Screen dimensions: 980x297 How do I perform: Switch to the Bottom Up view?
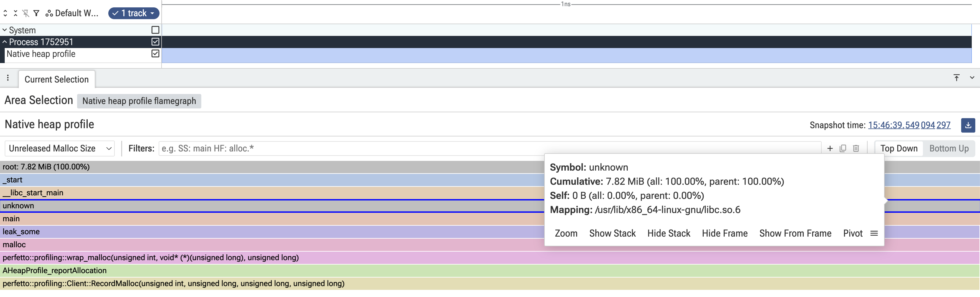[x=949, y=148]
